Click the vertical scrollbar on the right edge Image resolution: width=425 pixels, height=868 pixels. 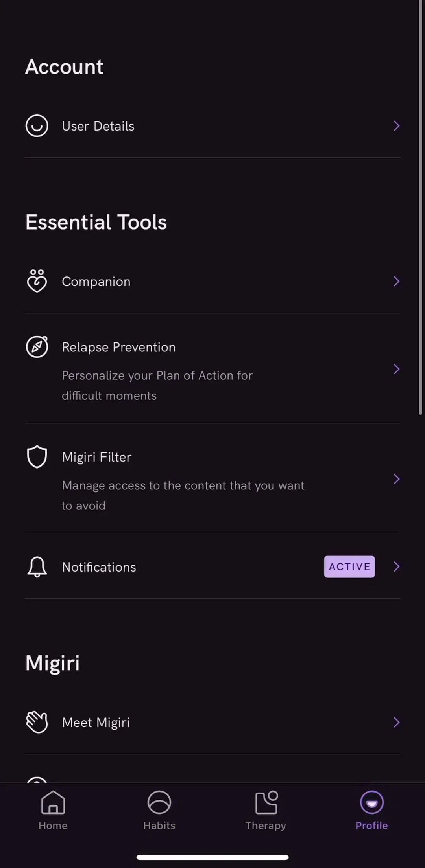click(420, 207)
